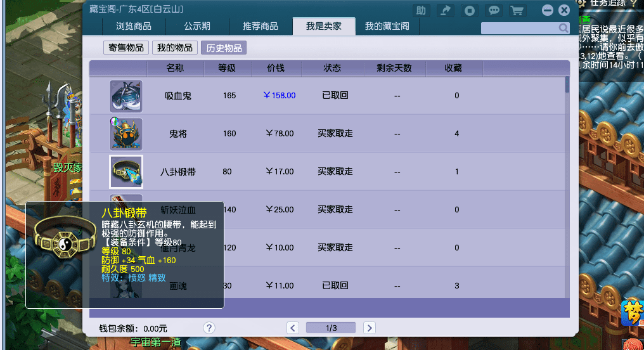Click the 我的物品 button
This screenshot has height=350, width=644.
175,48
